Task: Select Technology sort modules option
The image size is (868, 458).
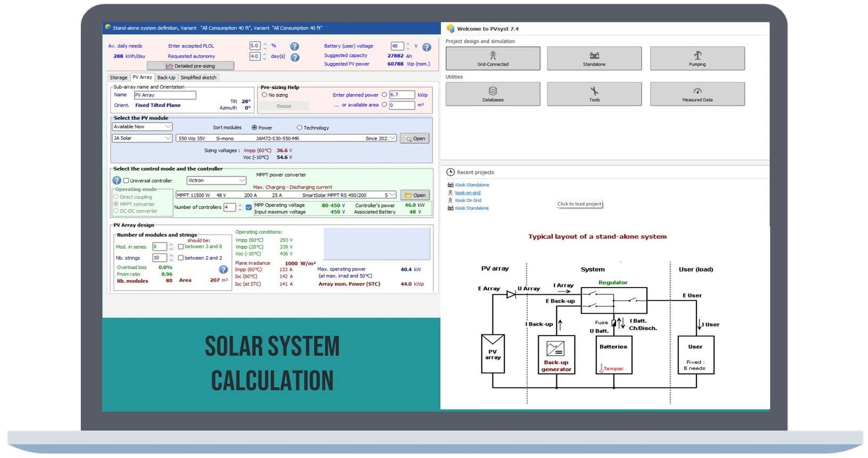Action: (x=299, y=128)
